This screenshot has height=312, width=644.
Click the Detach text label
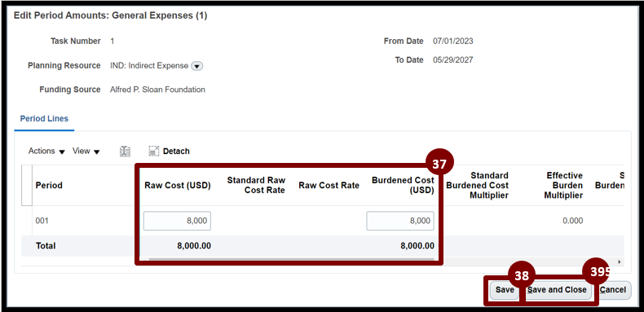click(x=176, y=152)
